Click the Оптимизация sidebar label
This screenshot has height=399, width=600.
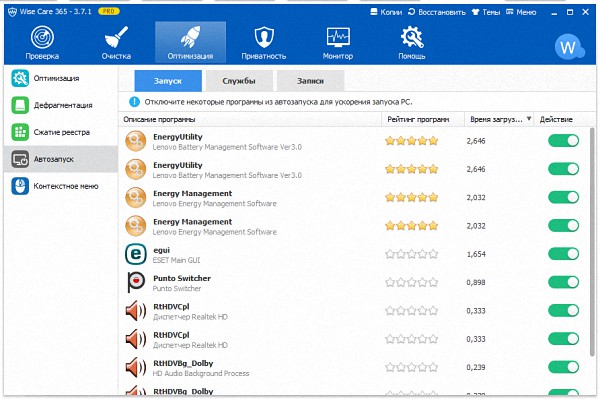coord(56,78)
